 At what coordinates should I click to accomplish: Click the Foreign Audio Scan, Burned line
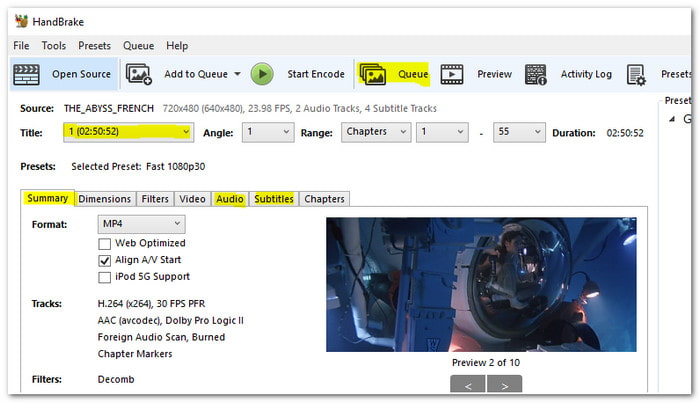click(161, 337)
